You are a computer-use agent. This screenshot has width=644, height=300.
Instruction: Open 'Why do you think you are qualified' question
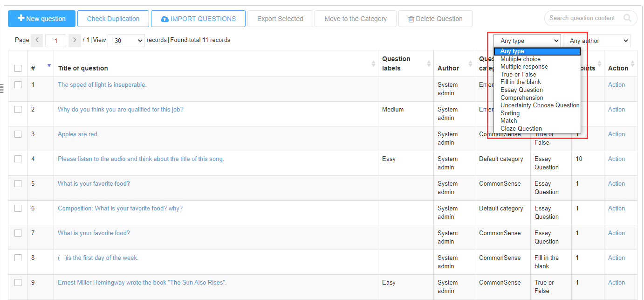click(121, 110)
